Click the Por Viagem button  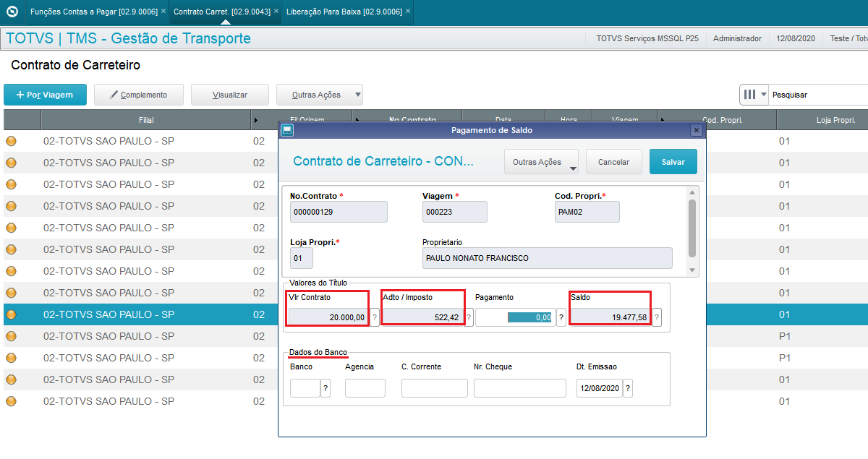45,95
